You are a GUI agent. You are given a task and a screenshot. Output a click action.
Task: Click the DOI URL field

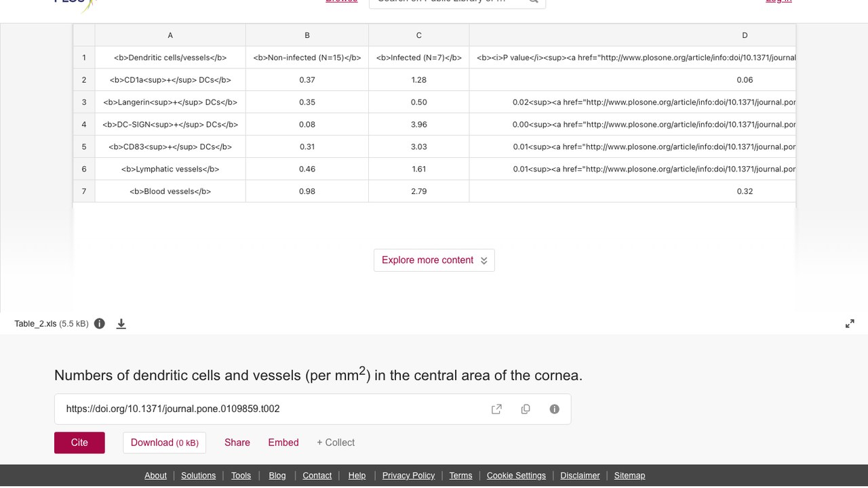(313, 409)
